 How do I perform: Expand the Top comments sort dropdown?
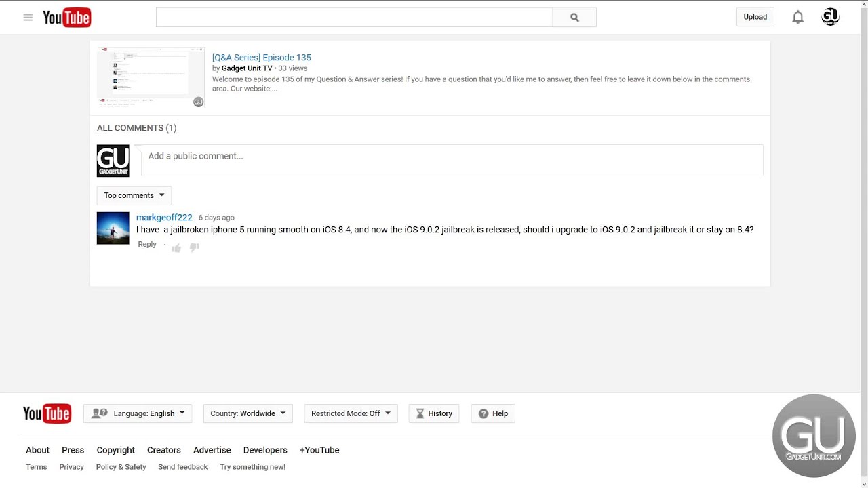[x=134, y=195]
